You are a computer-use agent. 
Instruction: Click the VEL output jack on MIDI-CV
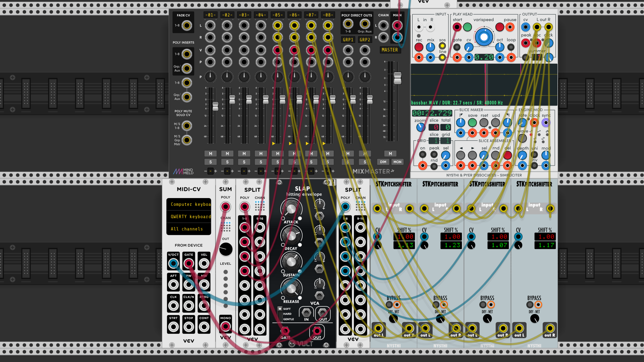pos(204,263)
